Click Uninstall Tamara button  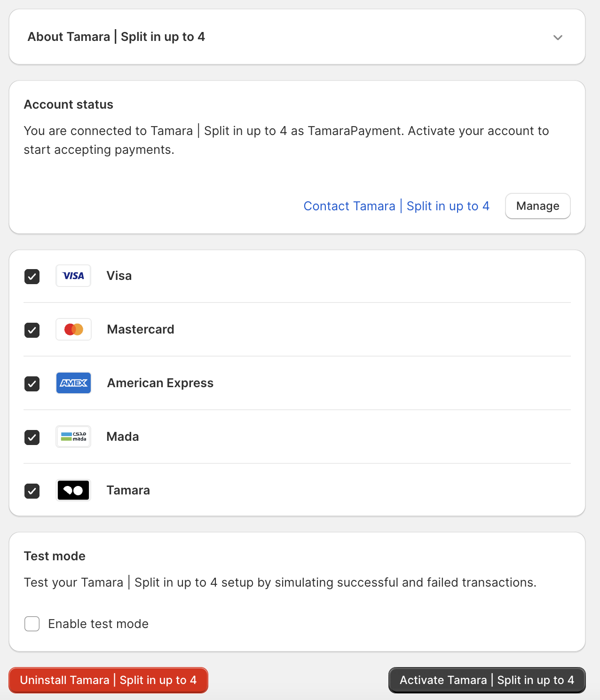108,680
